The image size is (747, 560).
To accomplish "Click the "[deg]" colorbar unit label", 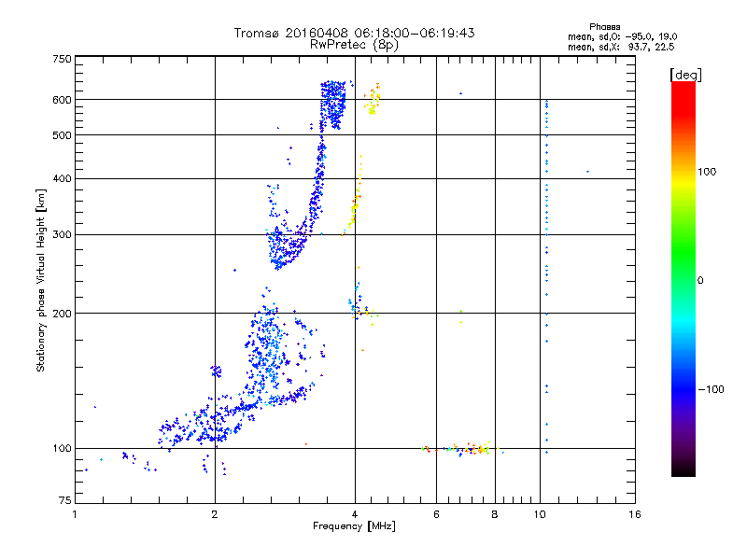I will pyautogui.click(x=685, y=75).
